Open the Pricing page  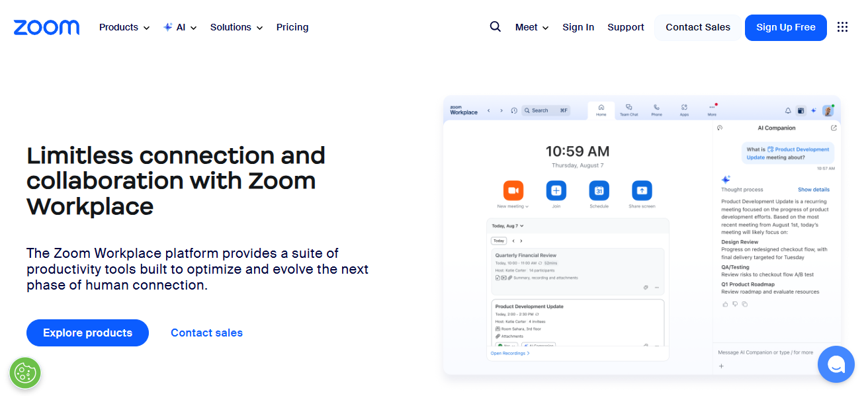click(x=292, y=27)
